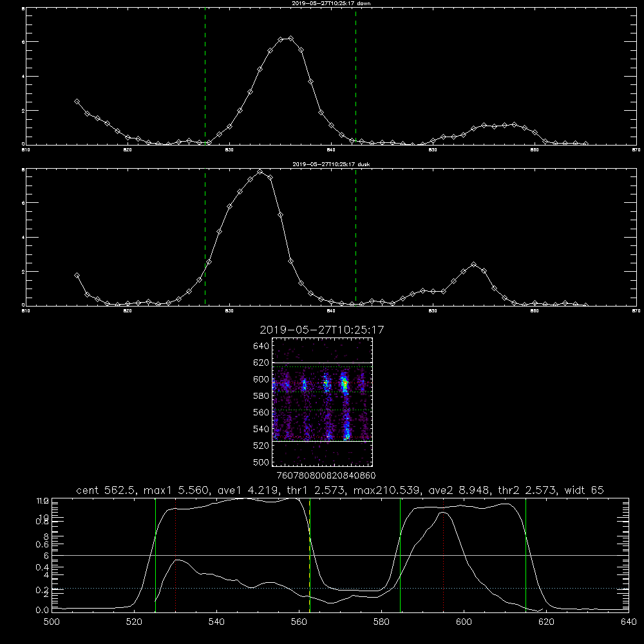This screenshot has height=644, width=644.
Task: Select the "widt 65" statistic
Action: point(584,490)
